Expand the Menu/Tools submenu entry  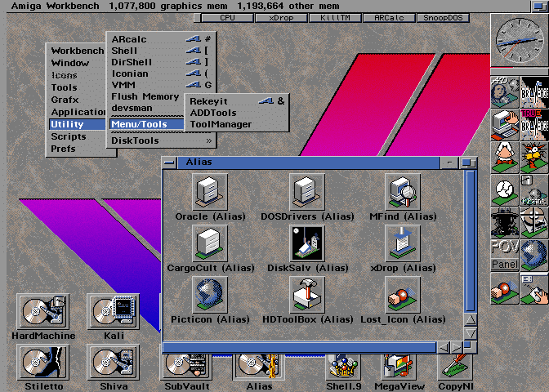pyautogui.click(x=147, y=124)
